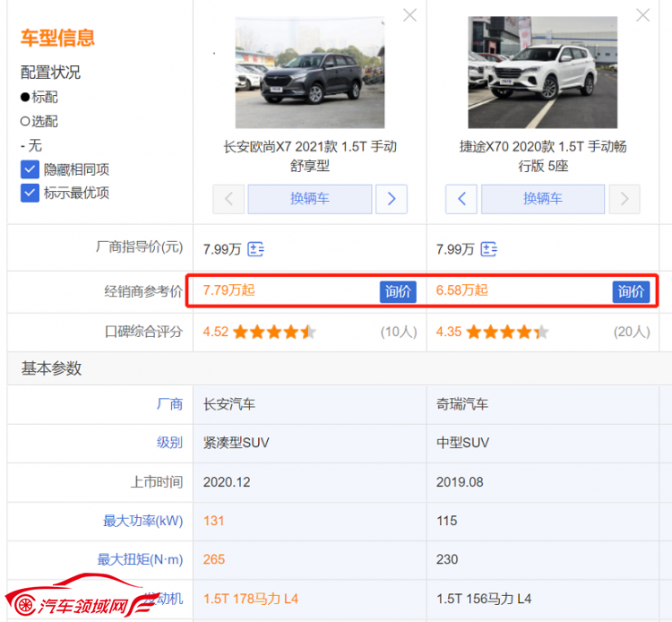Click the 经销商参考价 row label

click(x=143, y=291)
